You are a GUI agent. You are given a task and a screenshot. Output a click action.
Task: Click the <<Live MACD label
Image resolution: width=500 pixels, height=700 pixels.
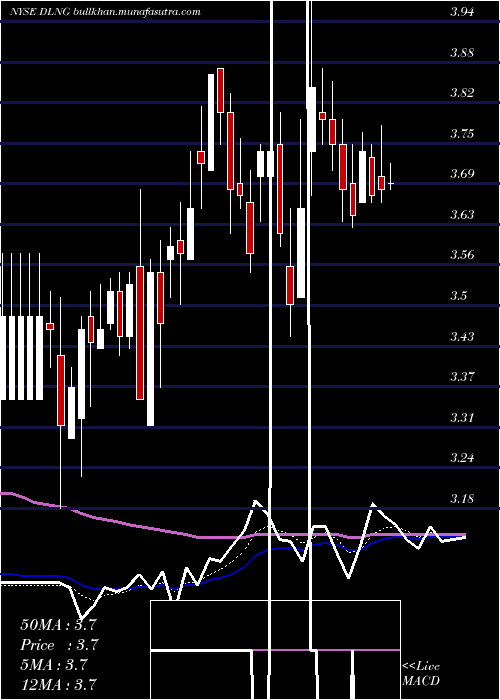[x=421, y=674]
